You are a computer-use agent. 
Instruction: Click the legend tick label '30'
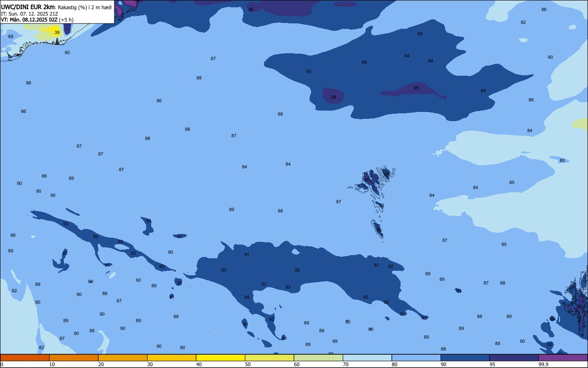point(150,364)
